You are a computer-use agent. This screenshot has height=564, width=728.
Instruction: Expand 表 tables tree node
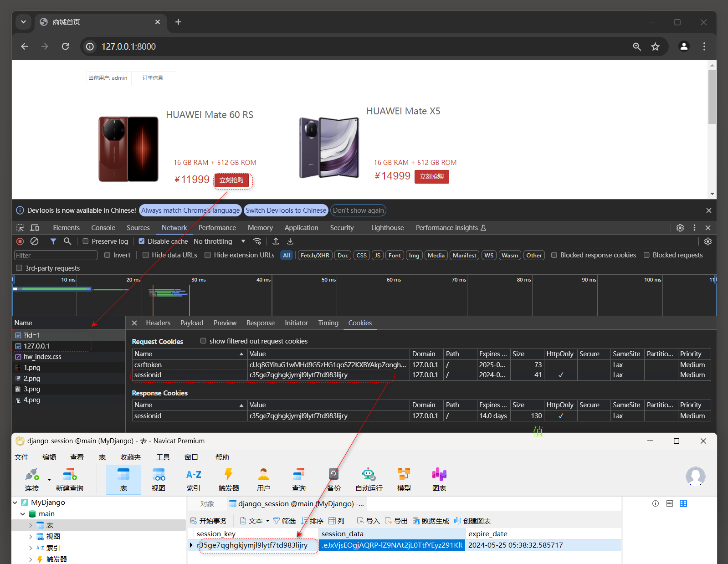point(31,525)
